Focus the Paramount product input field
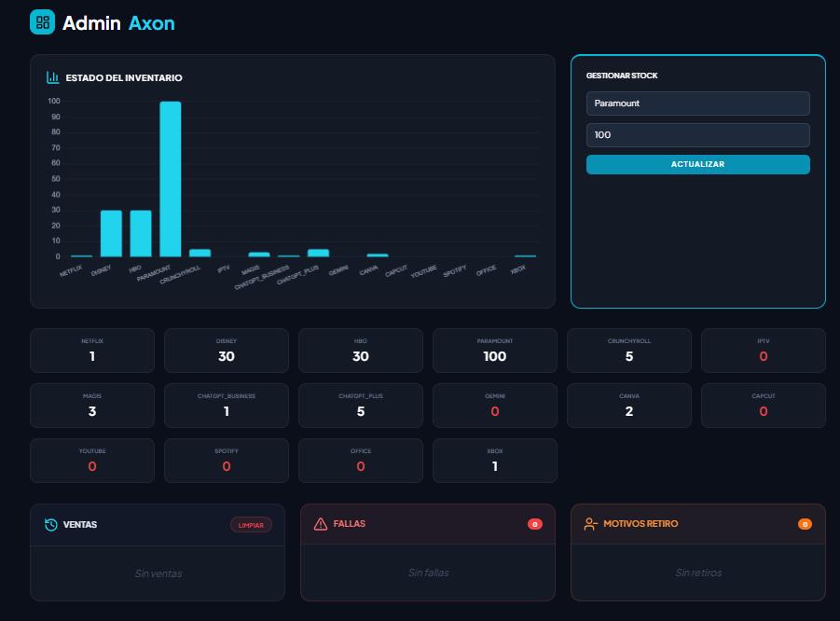The width and height of the screenshot is (840, 621). 697,103
